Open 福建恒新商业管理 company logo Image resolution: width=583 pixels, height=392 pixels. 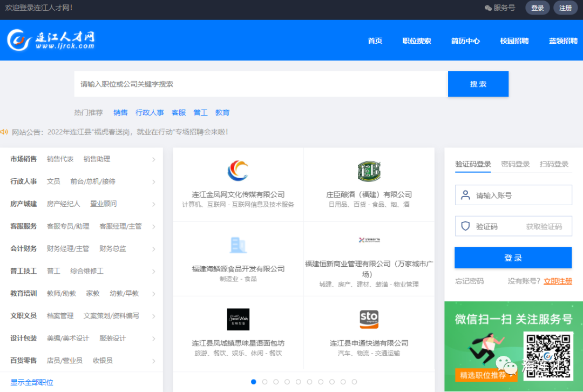(369, 240)
